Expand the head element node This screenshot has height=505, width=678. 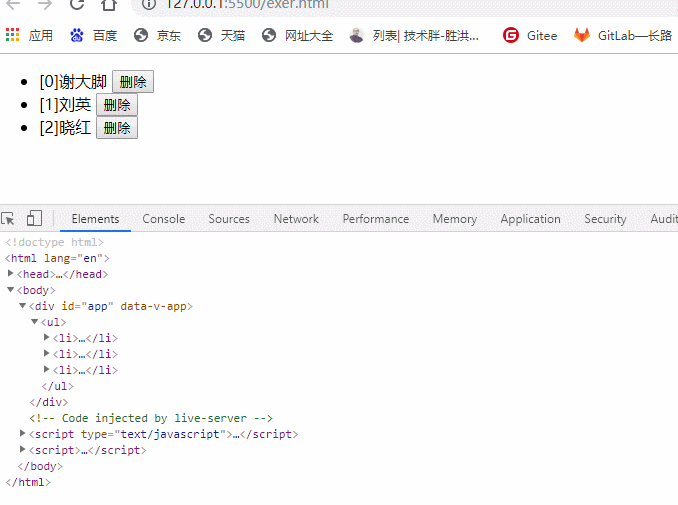[x=10, y=273]
